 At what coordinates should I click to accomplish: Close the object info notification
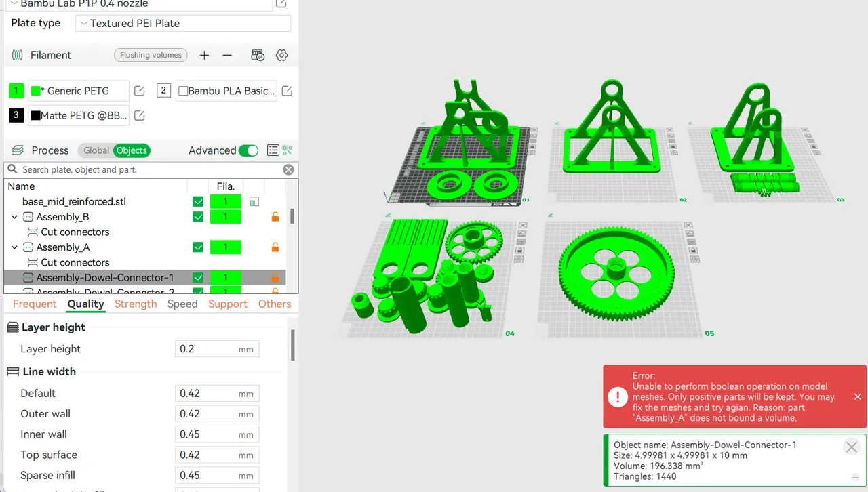click(x=852, y=447)
